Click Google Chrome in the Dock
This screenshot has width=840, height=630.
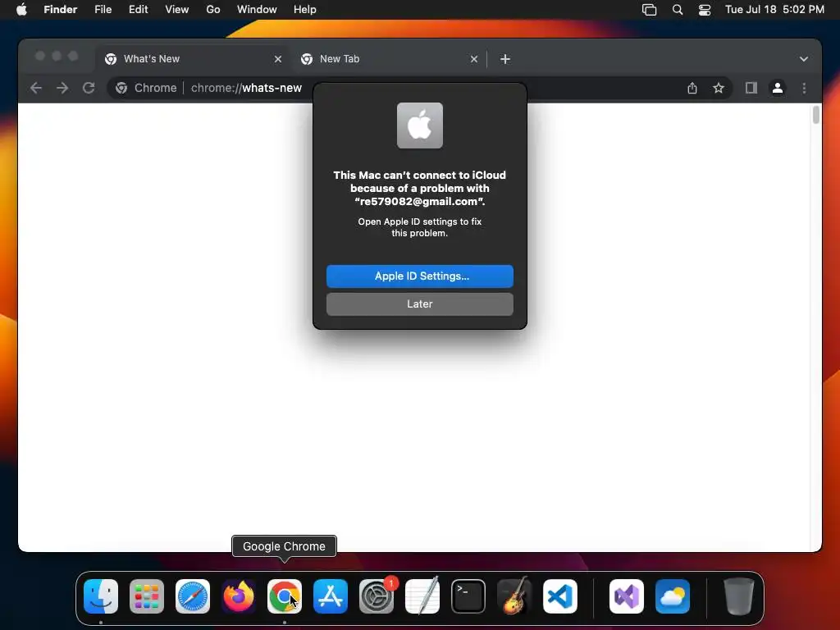coord(285,596)
